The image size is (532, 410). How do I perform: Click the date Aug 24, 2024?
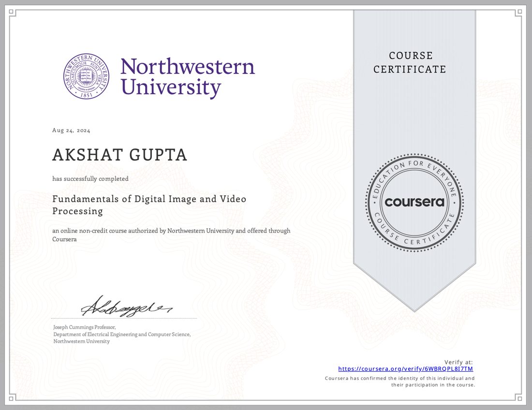[71, 131]
